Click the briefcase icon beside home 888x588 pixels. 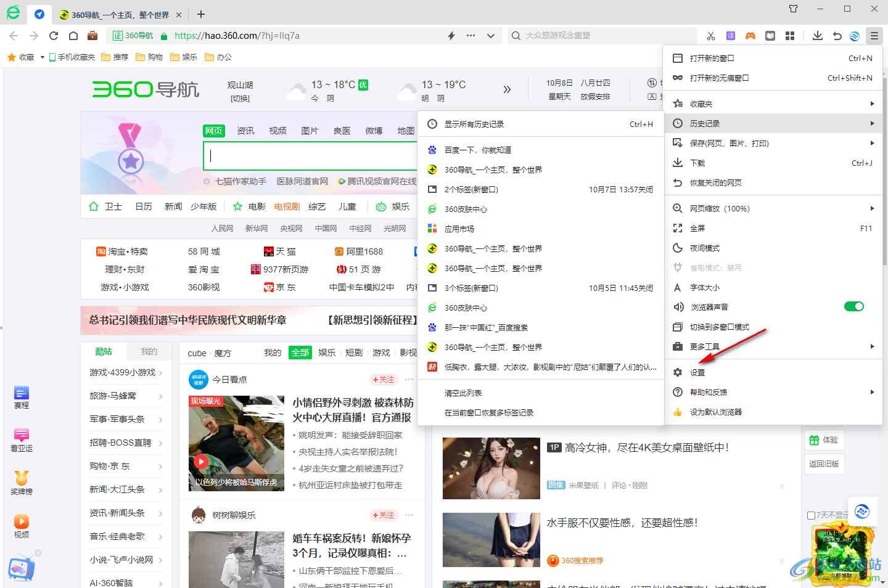(92, 36)
